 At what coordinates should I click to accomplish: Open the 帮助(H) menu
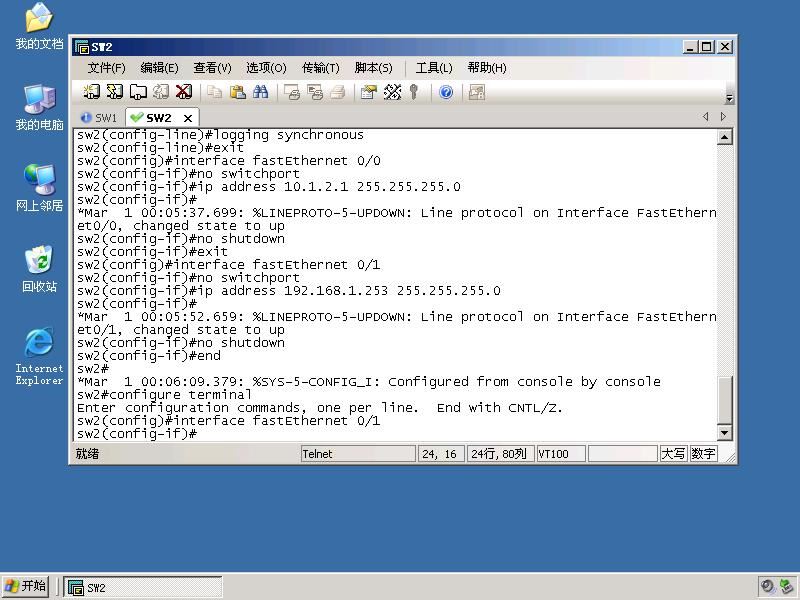click(487, 68)
